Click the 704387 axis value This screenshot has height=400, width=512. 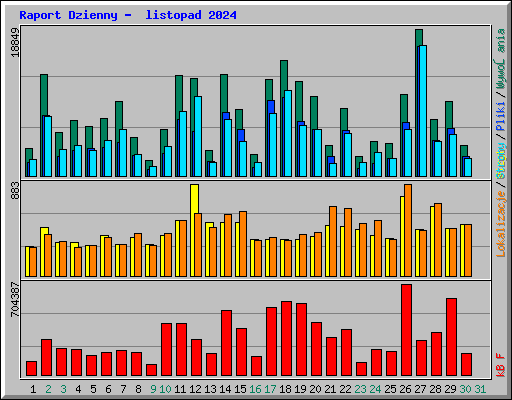(x=15, y=299)
